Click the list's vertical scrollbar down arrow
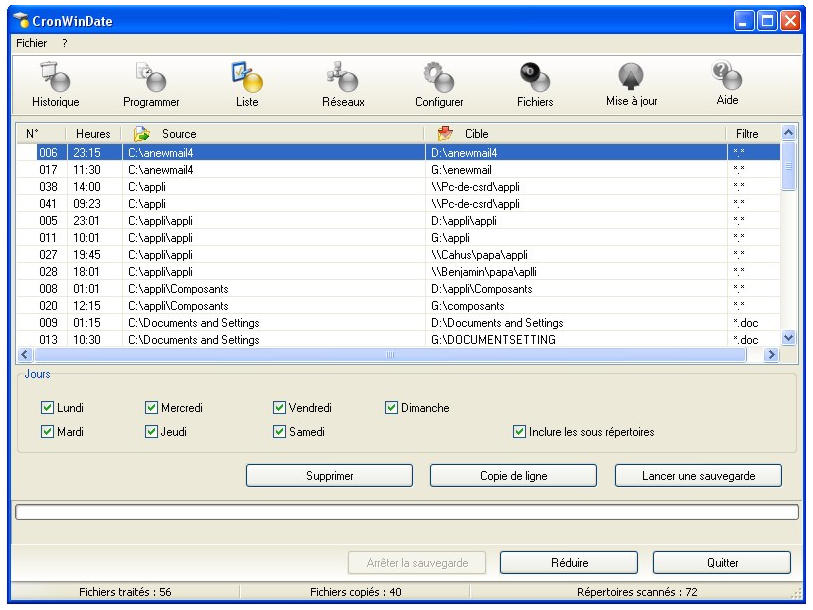Screen dimensions: 813x610 (788, 338)
